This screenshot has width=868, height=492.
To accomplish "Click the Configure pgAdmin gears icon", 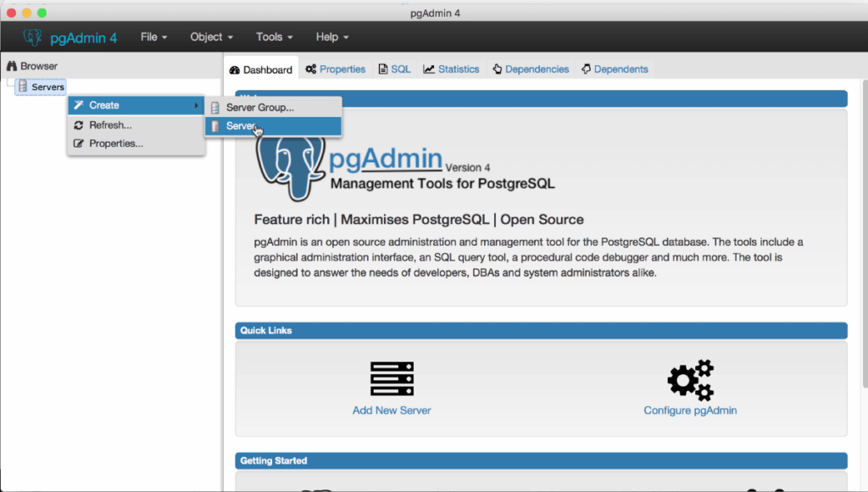I will [x=690, y=379].
